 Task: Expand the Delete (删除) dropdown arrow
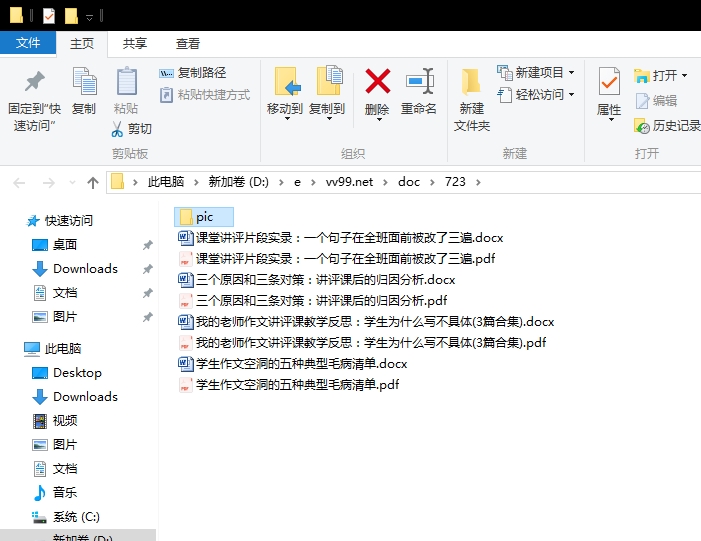(x=378, y=119)
